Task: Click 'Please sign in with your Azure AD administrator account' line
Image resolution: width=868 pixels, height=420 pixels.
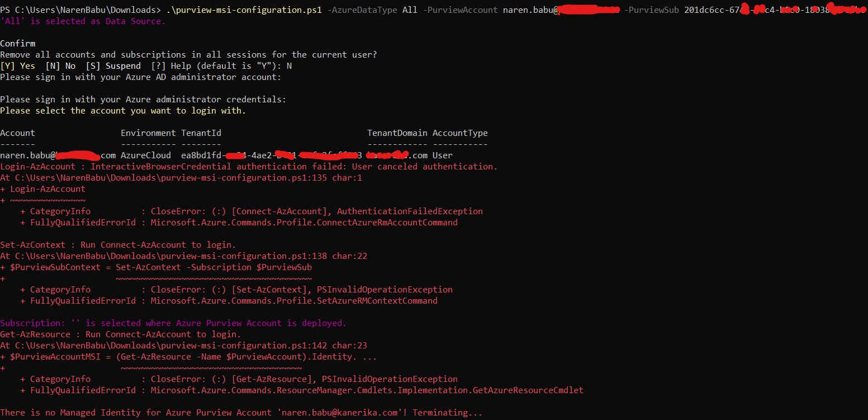Action: (x=141, y=77)
